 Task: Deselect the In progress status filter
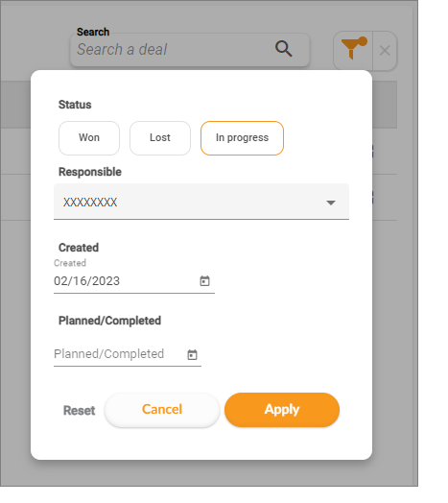pos(242,138)
